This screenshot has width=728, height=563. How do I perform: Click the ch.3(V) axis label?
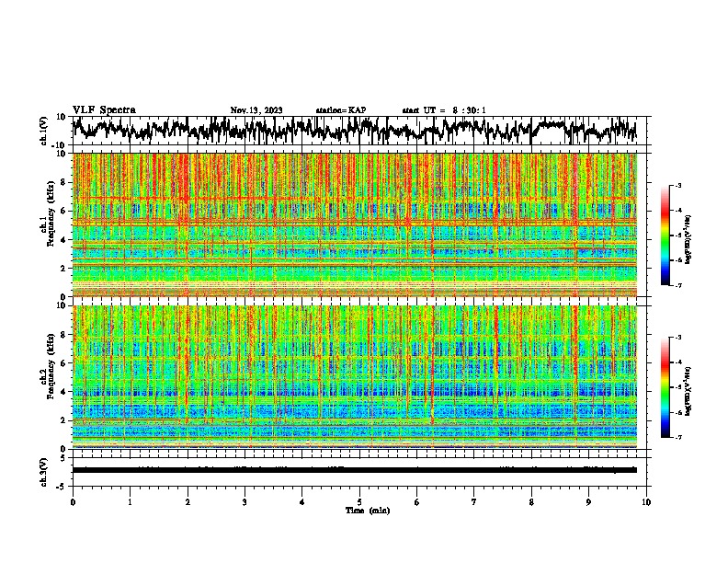pos(44,472)
